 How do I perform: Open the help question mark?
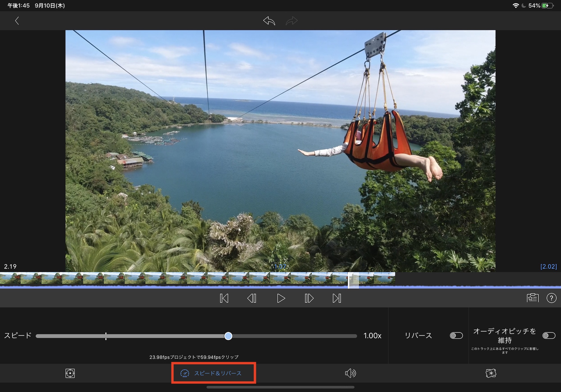coord(551,298)
